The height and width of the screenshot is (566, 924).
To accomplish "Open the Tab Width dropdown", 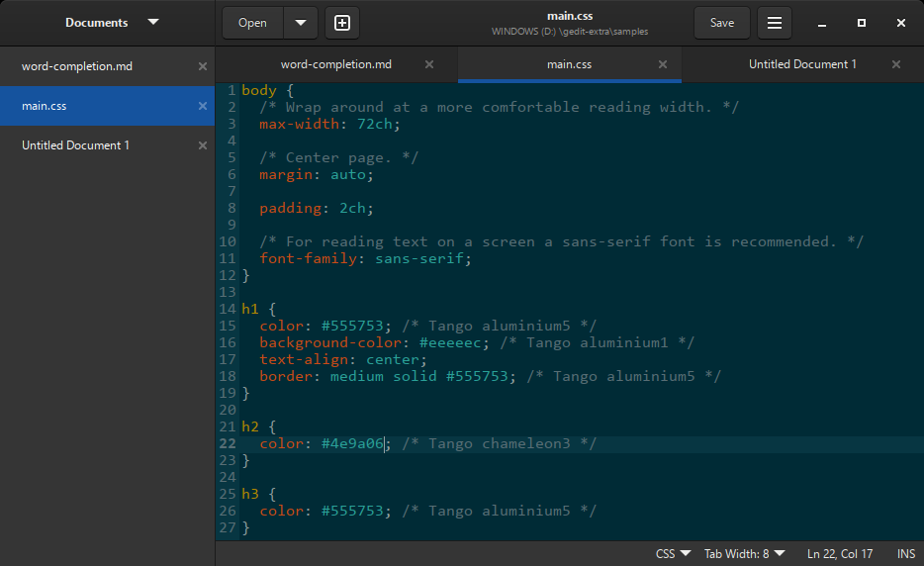I will (x=745, y=553).
